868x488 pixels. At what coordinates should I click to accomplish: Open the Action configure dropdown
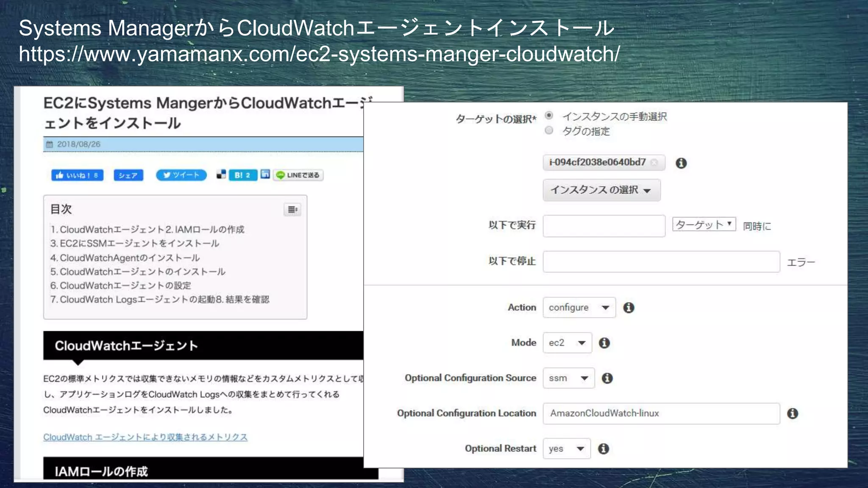[579, 308]
